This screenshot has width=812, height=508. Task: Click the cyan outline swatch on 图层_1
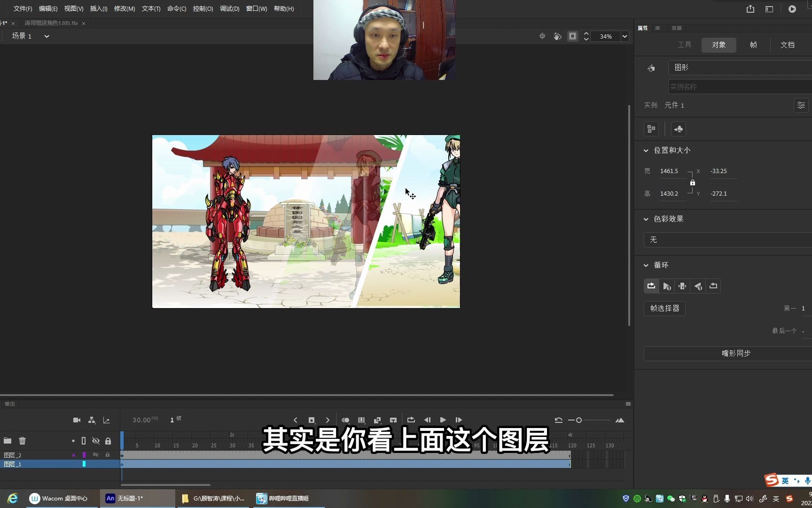tap(84, 464)
